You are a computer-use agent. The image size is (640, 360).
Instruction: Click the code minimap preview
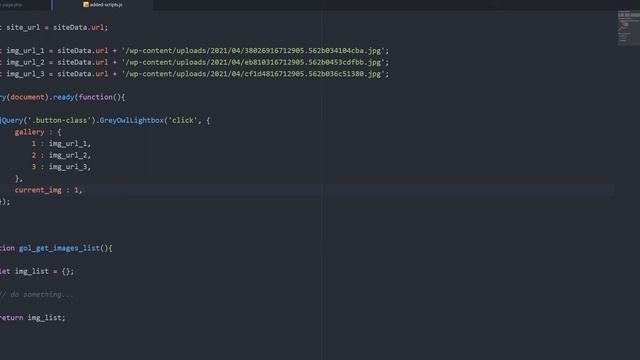pos(628,28)
